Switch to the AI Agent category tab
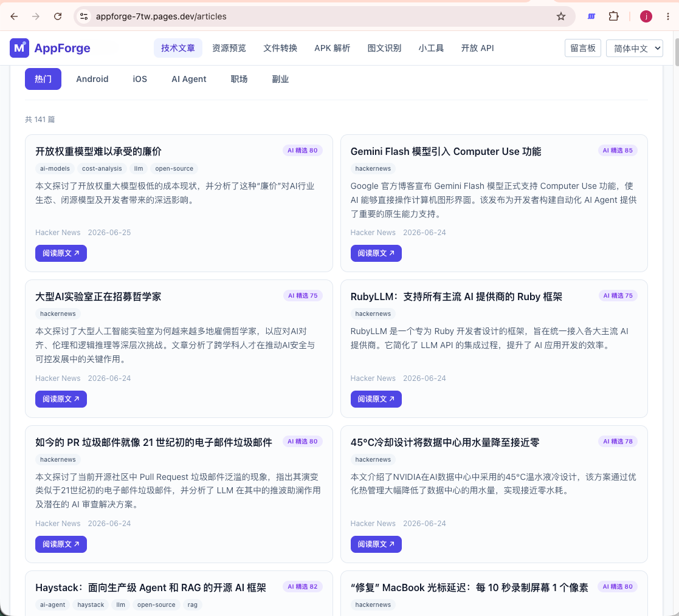Image resolution: width=679 pixels, height=616 pixels. pos(189,79)
